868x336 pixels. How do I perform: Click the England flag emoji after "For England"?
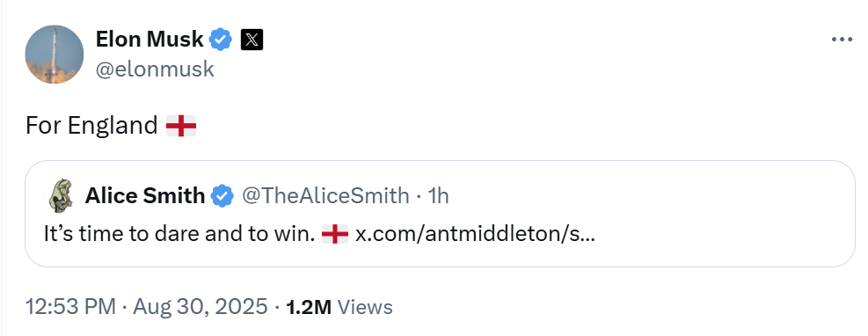(x=181, y=126)
